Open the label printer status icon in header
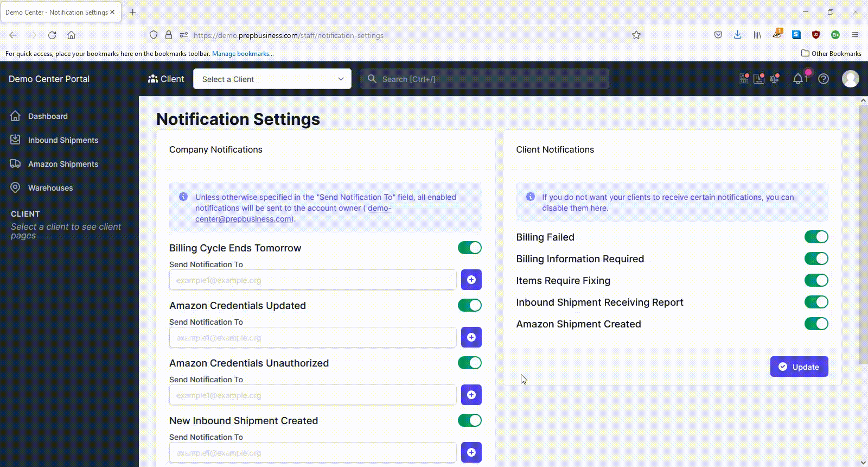This screenshot has height=467, width=868. (x=744, y=79)
